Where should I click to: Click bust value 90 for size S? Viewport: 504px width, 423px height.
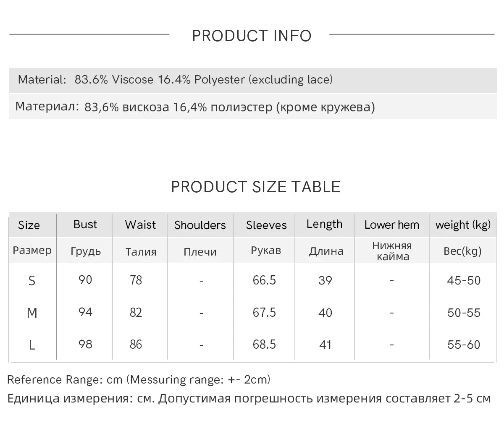85,279
